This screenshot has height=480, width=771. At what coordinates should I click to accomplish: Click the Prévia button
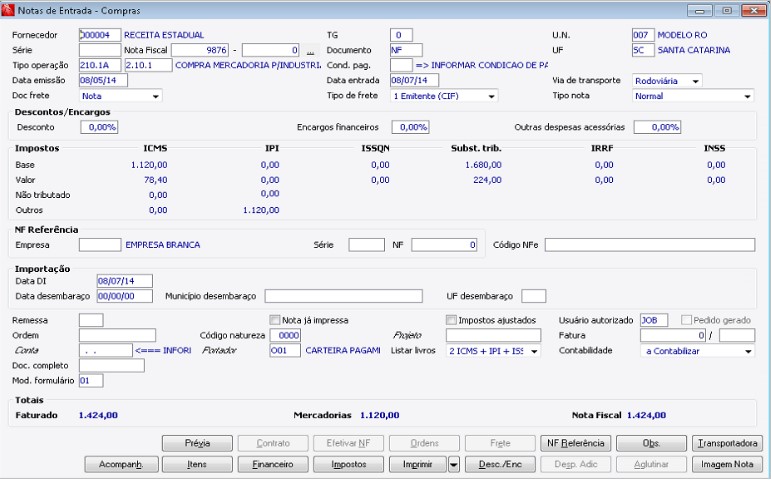pyautogui.click(x=197, y=443)
